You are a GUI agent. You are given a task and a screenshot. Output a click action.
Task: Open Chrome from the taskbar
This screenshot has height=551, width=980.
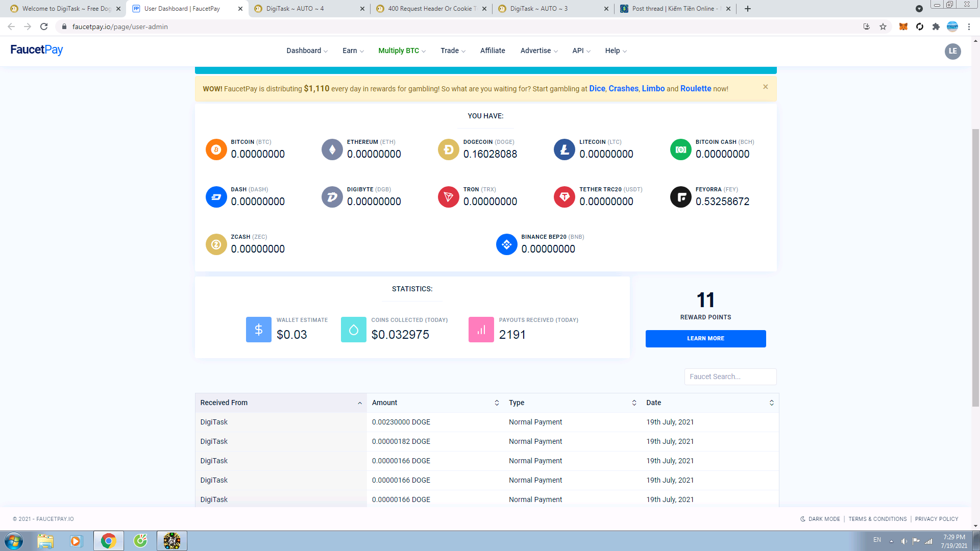(x=108, y=541)
